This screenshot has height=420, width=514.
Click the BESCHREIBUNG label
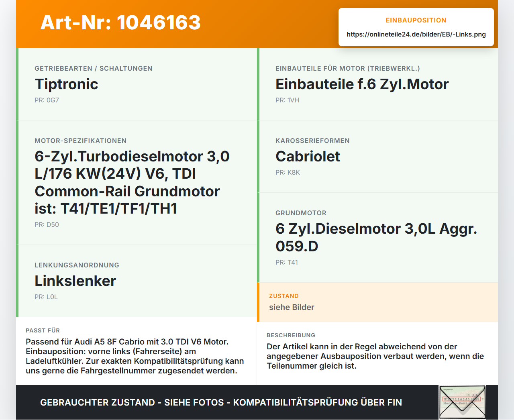click(x=291, y=335)
